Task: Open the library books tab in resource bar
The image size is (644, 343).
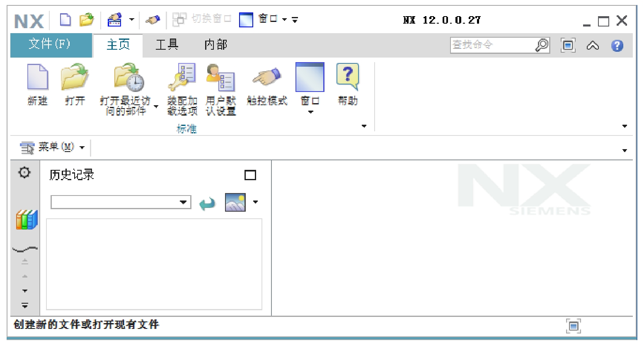Action: (27, 220)
